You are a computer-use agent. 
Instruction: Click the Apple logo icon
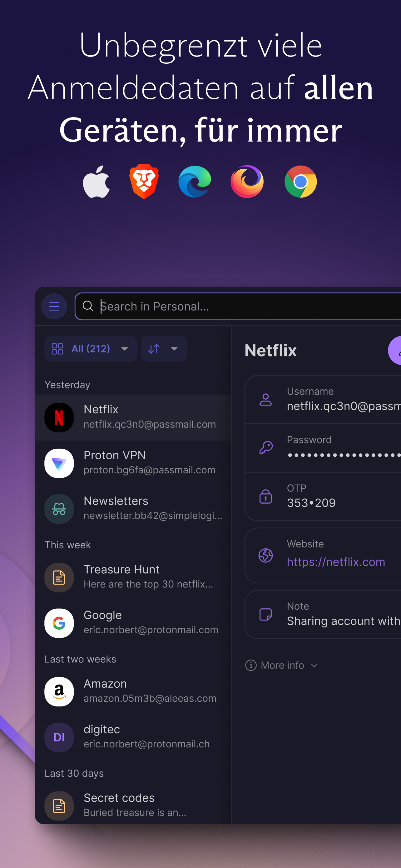coord(96,182)
